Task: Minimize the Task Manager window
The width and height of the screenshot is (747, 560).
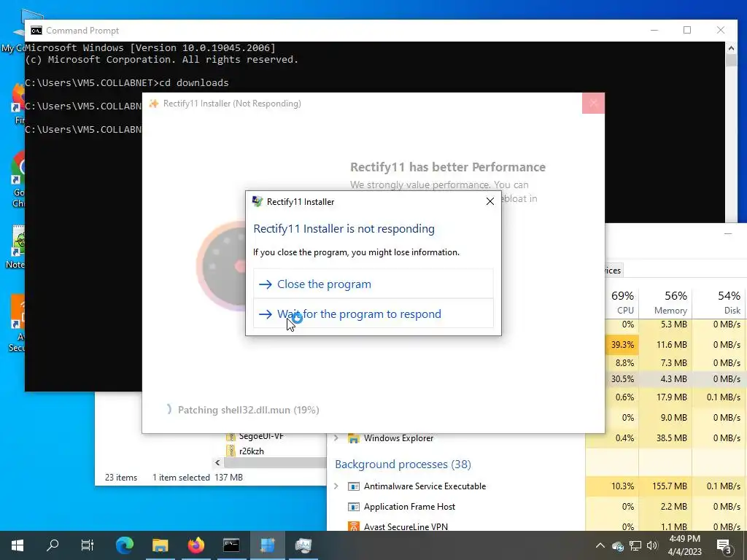Action: [727, 234]
